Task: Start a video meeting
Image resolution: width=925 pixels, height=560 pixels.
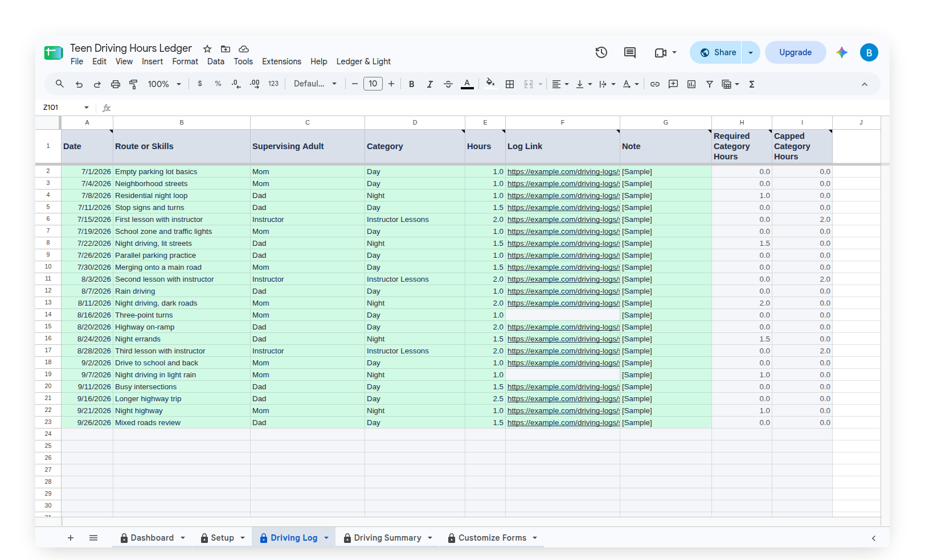Action: (661, 52)
